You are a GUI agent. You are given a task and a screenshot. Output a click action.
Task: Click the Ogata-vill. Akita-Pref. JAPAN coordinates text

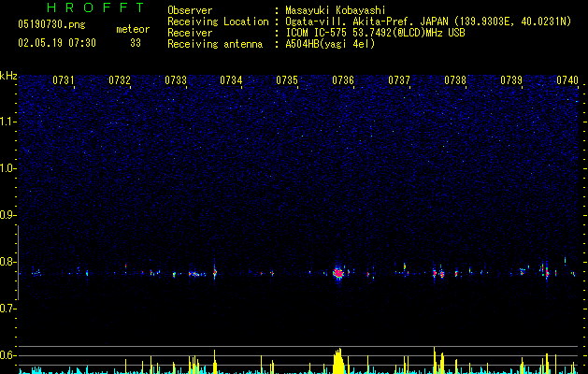coord(428,22)
